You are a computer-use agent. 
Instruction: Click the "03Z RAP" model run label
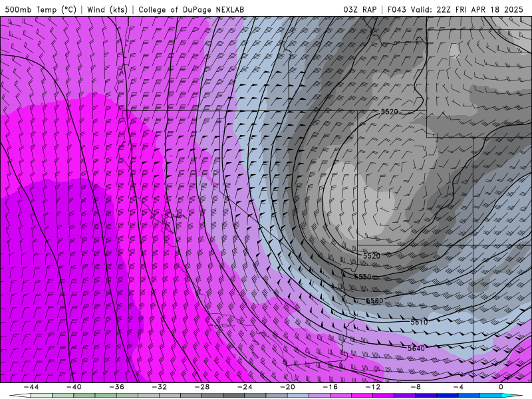pos(360,9)
